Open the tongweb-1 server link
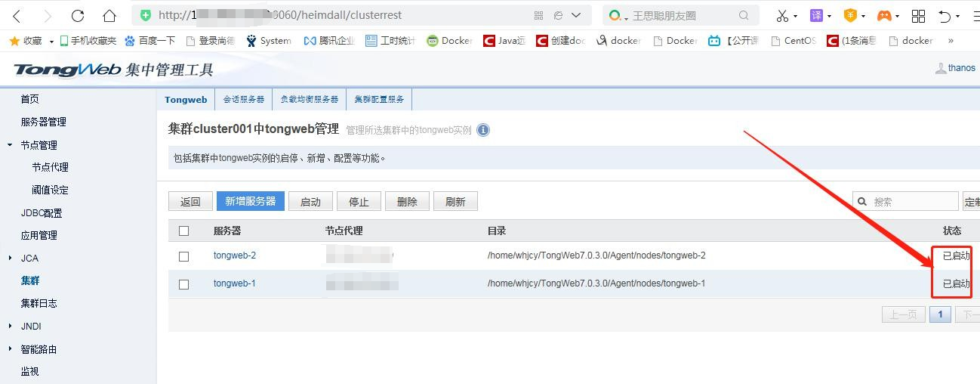 pyautogui.click(x=235, y=283)
